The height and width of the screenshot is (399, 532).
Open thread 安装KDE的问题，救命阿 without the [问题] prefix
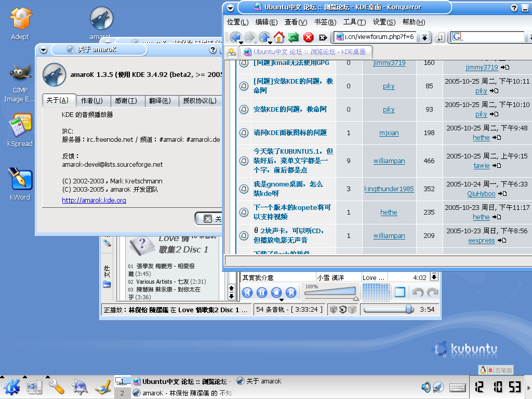pyautogui.click(x=290, y=109)
